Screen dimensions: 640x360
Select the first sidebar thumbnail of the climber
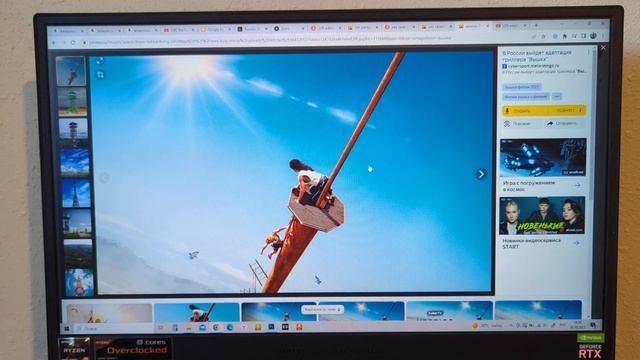click(x=71, y=71)
